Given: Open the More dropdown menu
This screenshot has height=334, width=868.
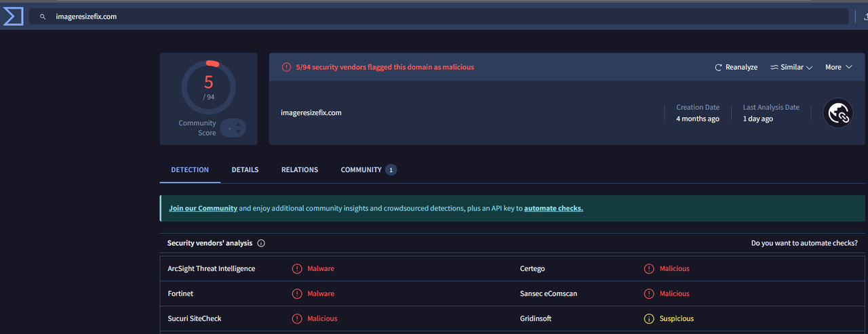Looking at the screenshot, I should tap(839, 67).
